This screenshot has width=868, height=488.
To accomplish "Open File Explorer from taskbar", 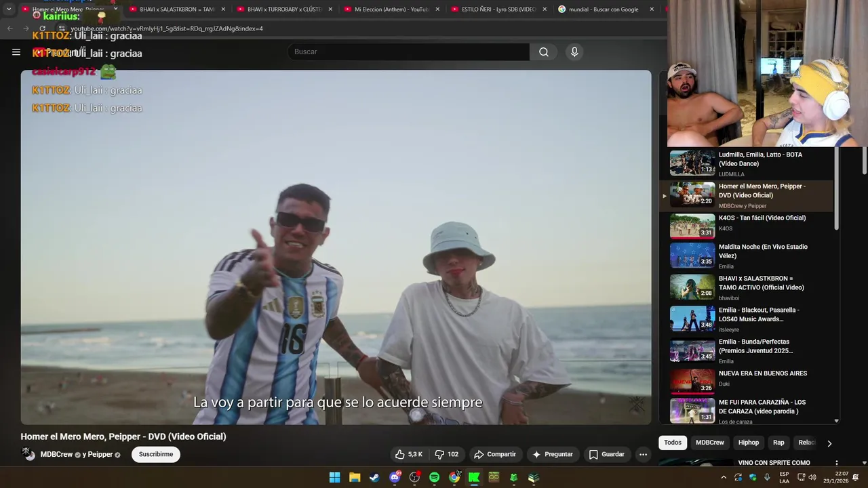I will (x=355, y=477).
